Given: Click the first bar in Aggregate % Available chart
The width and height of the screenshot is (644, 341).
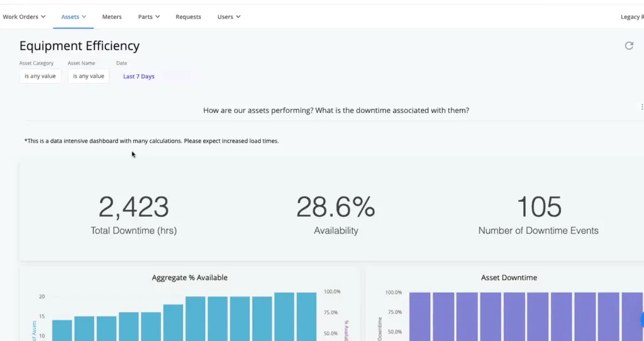Looking at the screenshot, I should tap(62, 330).
